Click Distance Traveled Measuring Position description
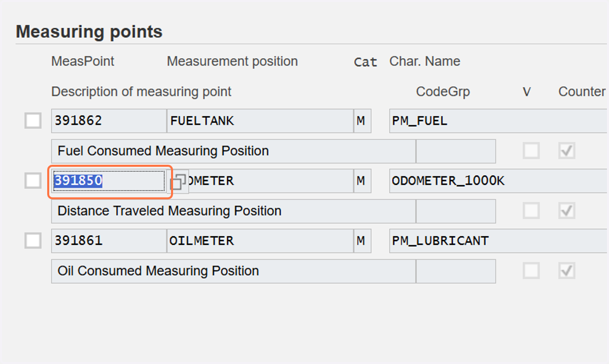Image resolution: width=609 pixels, height=364 pixels. coord(233,211)
